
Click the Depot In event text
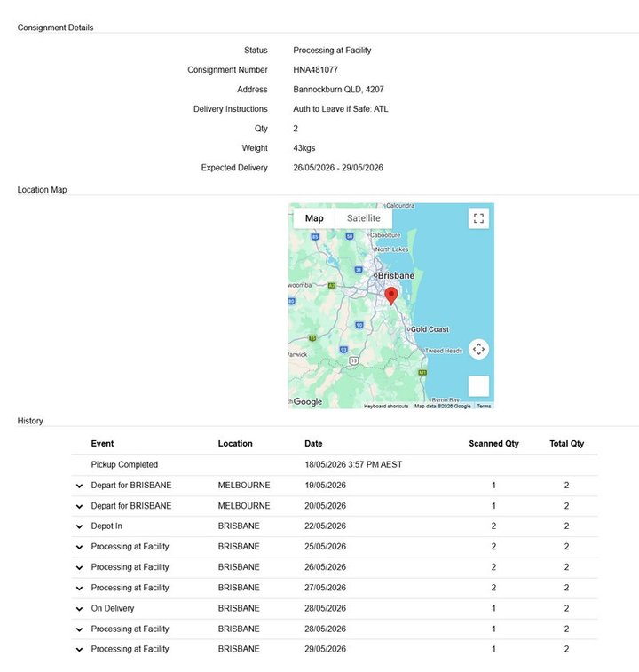106,526
